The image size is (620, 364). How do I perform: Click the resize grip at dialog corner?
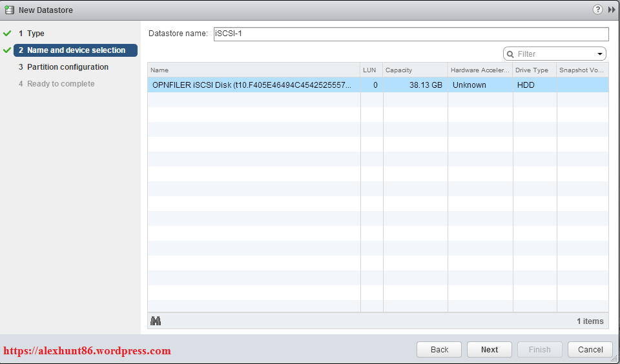[614, 359]
